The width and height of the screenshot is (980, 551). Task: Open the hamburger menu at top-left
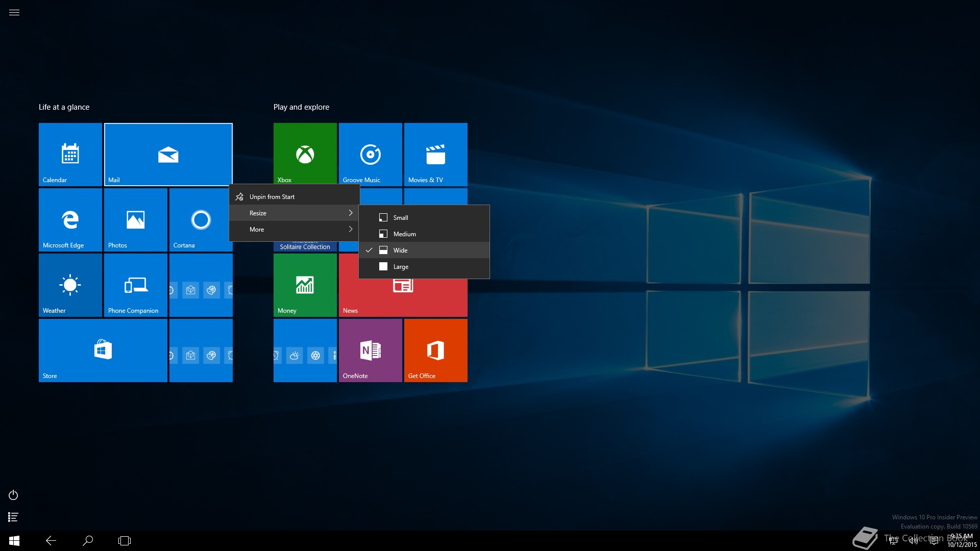14,13
